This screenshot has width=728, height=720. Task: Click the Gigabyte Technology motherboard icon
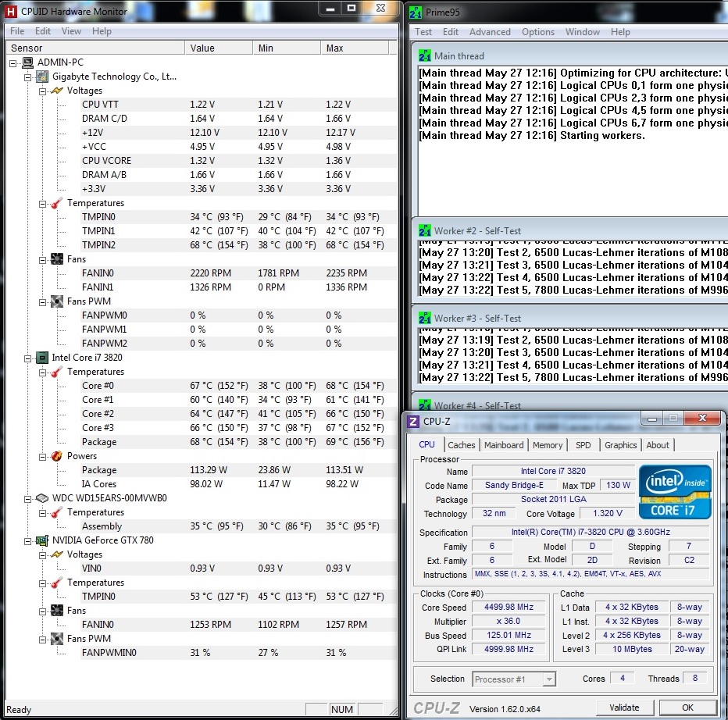point(42,76)
